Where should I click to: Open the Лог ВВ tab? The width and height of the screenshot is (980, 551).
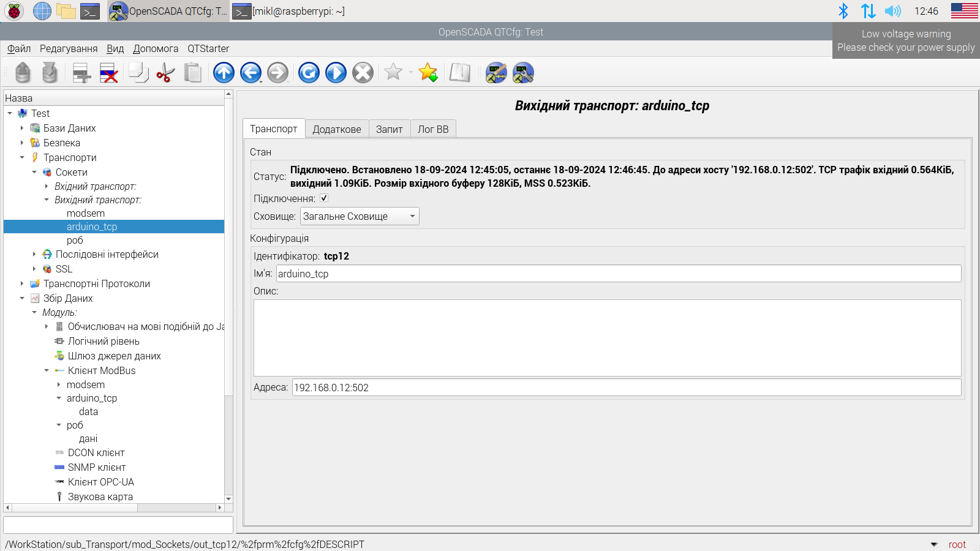(433, 129)
